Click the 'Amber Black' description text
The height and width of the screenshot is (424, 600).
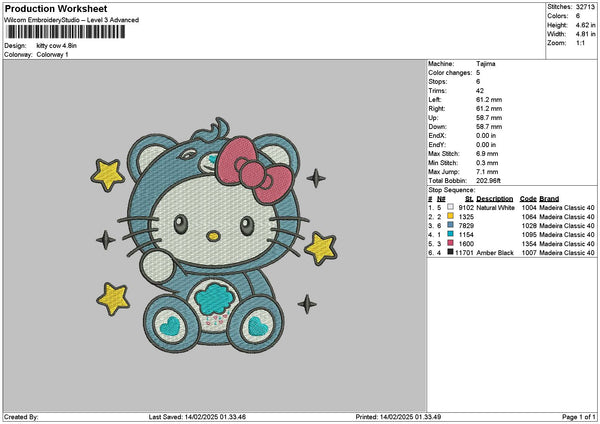pyautogui.click(x=495, y=253)
